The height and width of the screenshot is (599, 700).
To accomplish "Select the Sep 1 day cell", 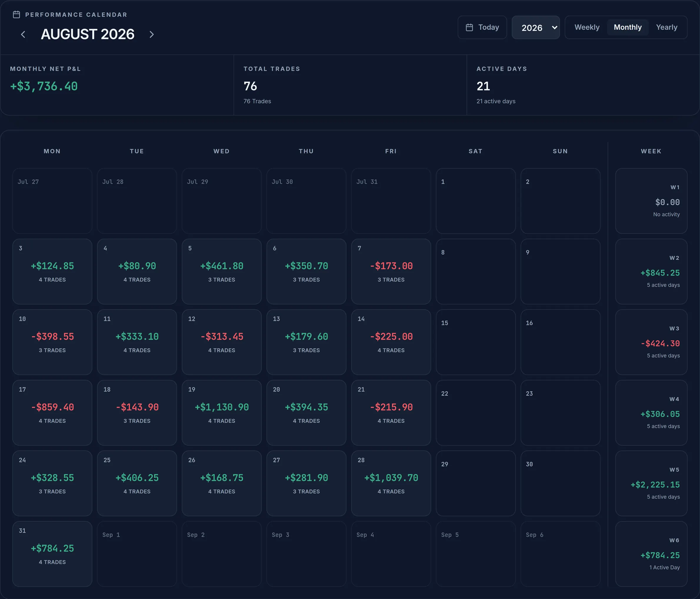I will coord(137,554).
